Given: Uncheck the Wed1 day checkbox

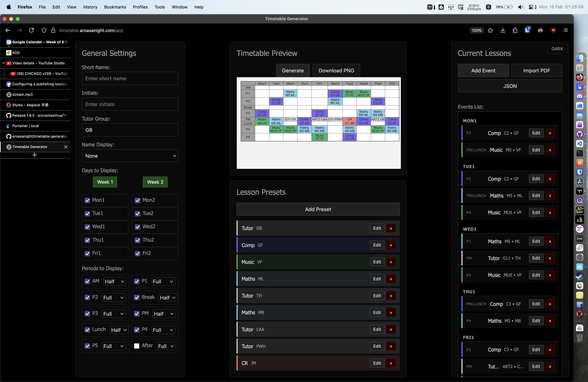Looking at the screenshot, I should pyautogui.click(x=87, y=227).
